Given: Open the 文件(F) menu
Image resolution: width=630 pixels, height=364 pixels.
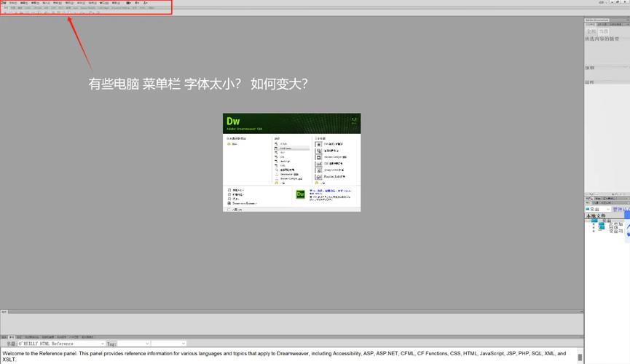Looking at the screenshot, I should click(13, 3).
